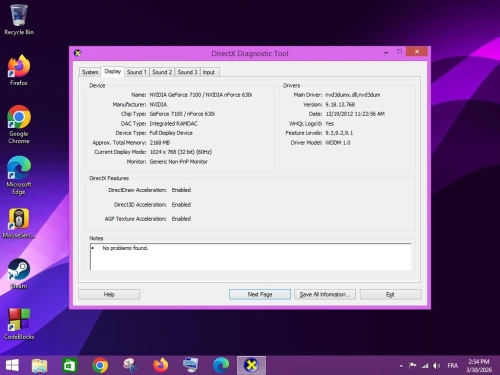This screenshot has width=500, height=375.
Task: Click the Exit button
Action: (390, 294)
